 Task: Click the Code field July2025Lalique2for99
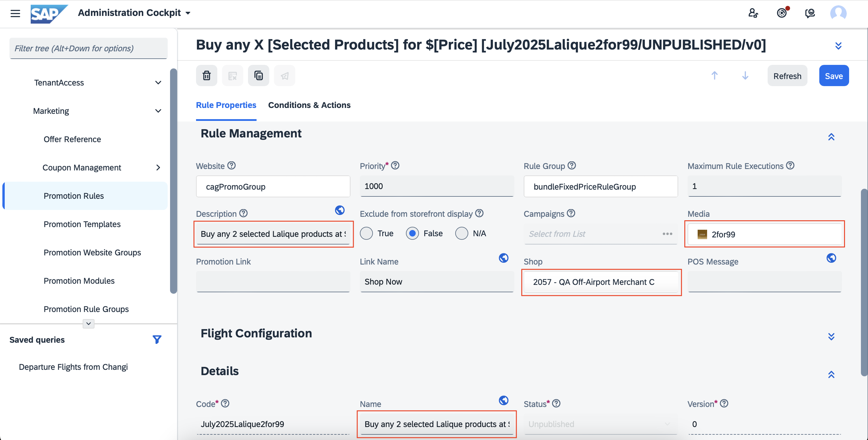click(x=273, y=424)
